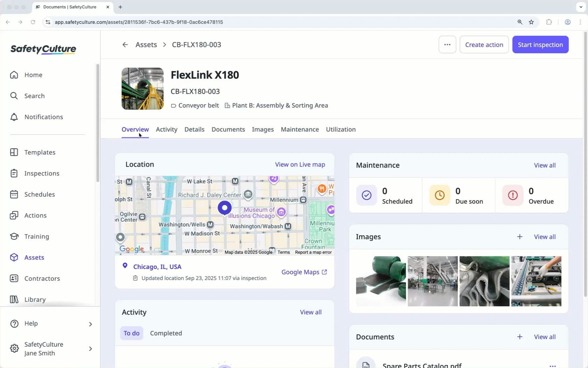Open the gloved hand conveyor image thumbnail
This screenshot has width=588, height=368.
536,281
